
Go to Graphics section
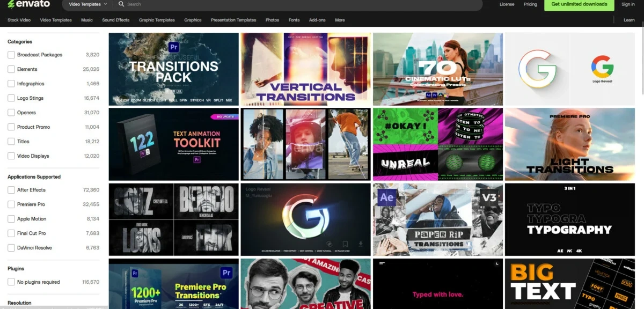click(x=193, y=20)
